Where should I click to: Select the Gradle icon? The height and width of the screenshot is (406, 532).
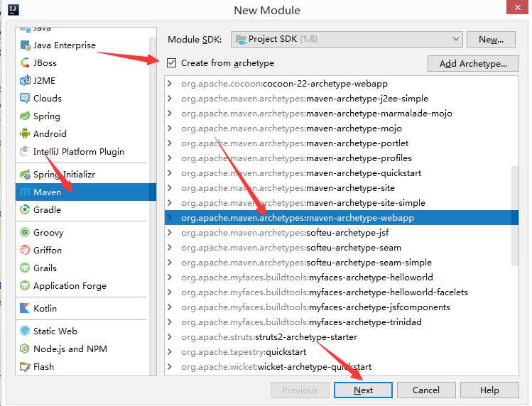25,209
